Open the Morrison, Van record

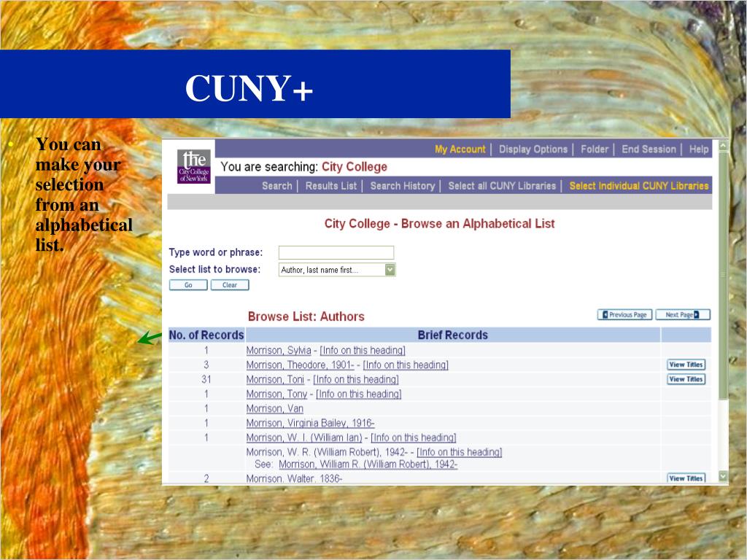[x=275, y=408]
